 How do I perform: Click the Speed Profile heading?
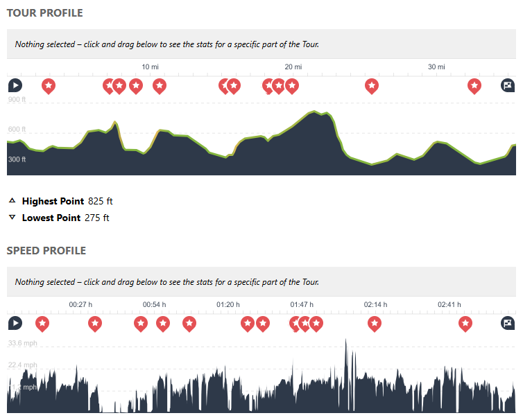click(46, 250)
